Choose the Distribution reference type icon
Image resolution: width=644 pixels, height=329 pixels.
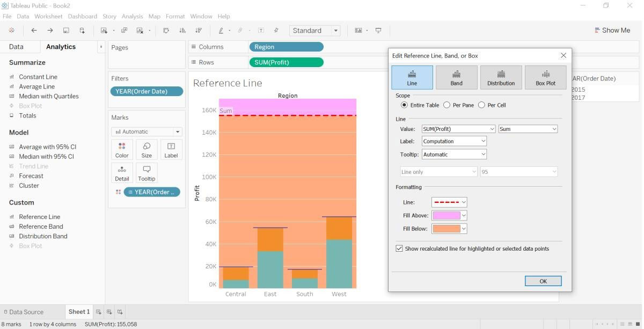501,77
